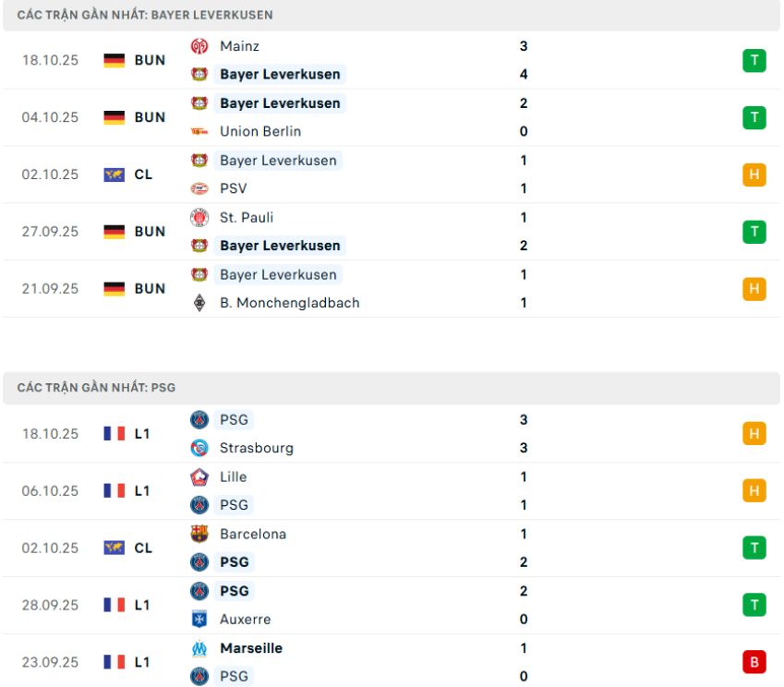The width and height of the screenshot is (784, 687).
Task: Click the green T badge for Mainz vs Leverkusen
Action: (755, 59)
